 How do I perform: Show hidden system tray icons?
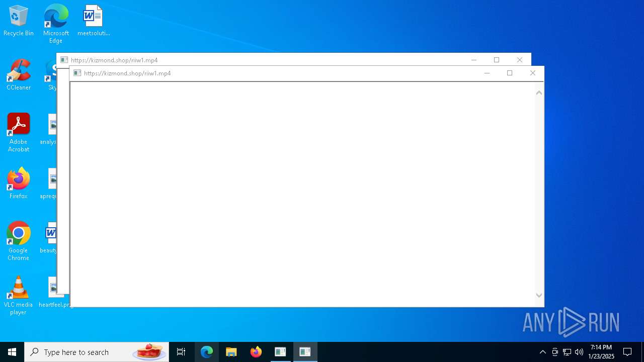click(542, 352)
